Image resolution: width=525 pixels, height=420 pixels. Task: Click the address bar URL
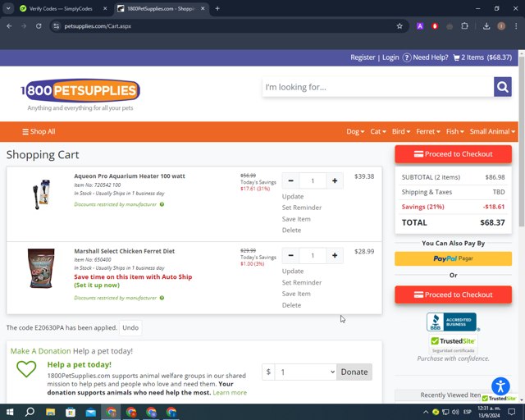tap(98, 26)
